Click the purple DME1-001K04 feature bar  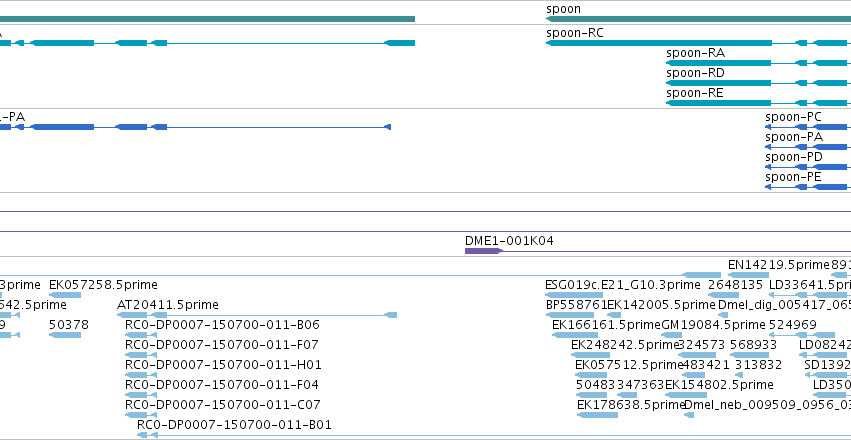[484, 251]
